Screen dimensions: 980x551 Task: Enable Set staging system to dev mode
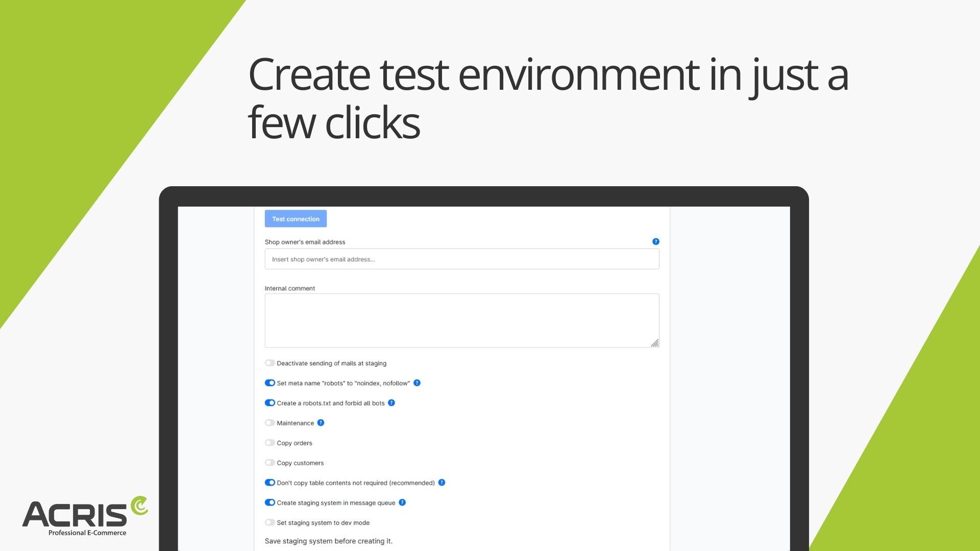click(269, 522)
